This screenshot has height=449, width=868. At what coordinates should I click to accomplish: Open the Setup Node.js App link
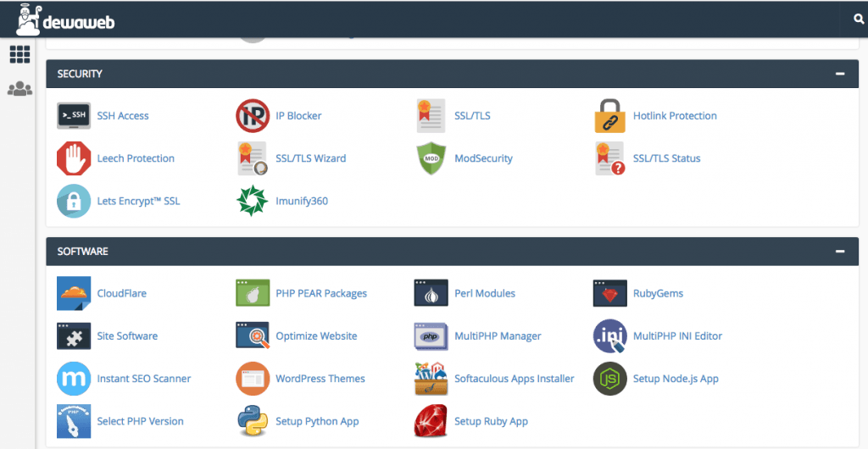pos(676,378)
